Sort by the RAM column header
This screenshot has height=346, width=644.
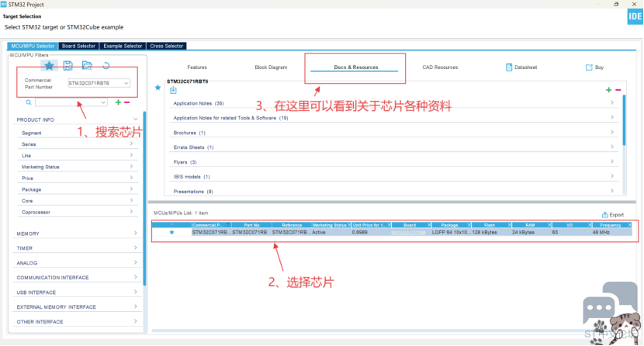[530, 225]
